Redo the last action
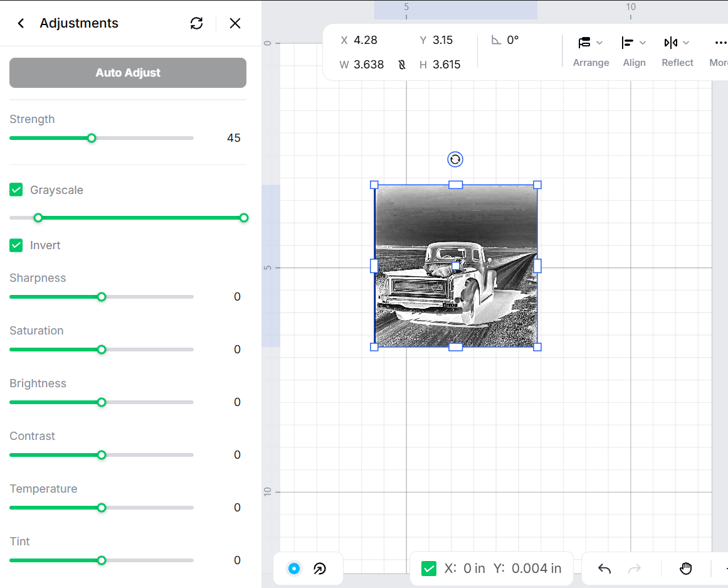This screenshot has height=588, width=728. coord(635,569)
